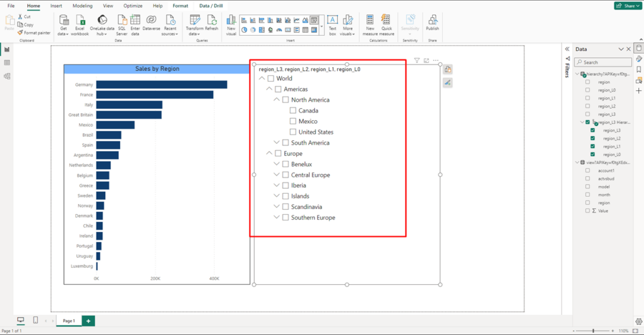This screenshot has height=335, width=644.
Task: Click the Data pane Search field
Action: click(603, 62)
